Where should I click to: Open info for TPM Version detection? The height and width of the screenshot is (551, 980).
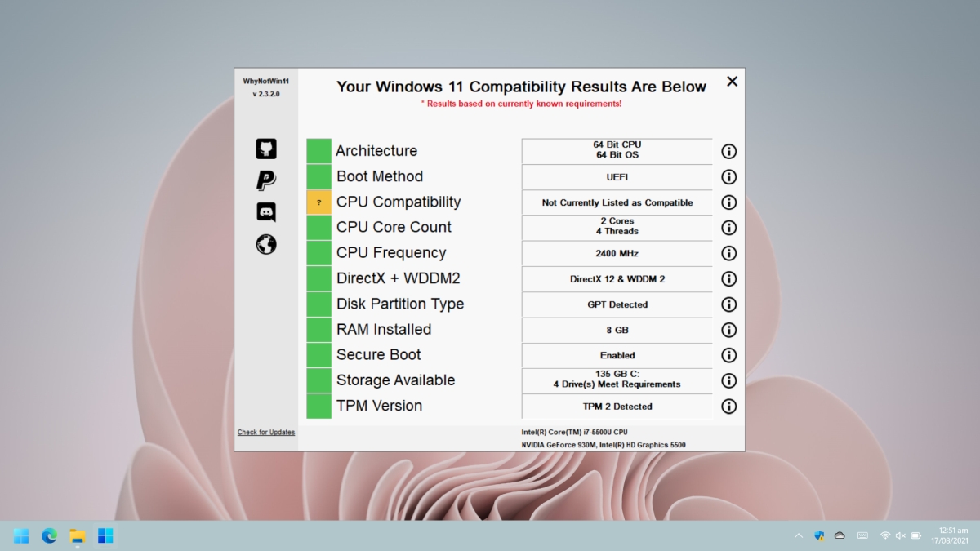point(728,406)
